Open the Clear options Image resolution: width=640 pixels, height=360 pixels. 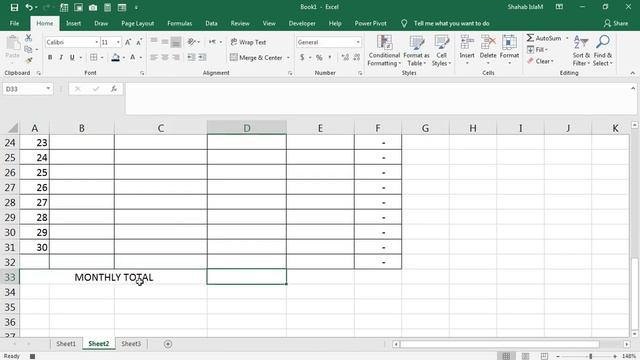[540, 61]
